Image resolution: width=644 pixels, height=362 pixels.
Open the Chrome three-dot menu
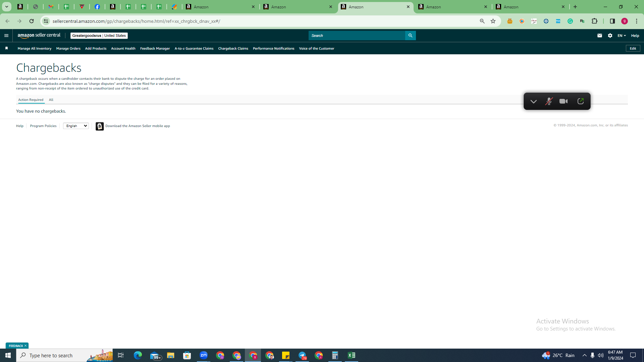pyautogui.click(x=637, y=21)
